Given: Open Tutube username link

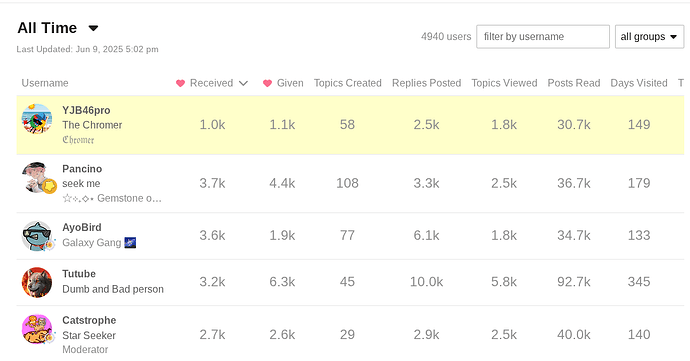Looking at the screenshot, I should point(79,274).
